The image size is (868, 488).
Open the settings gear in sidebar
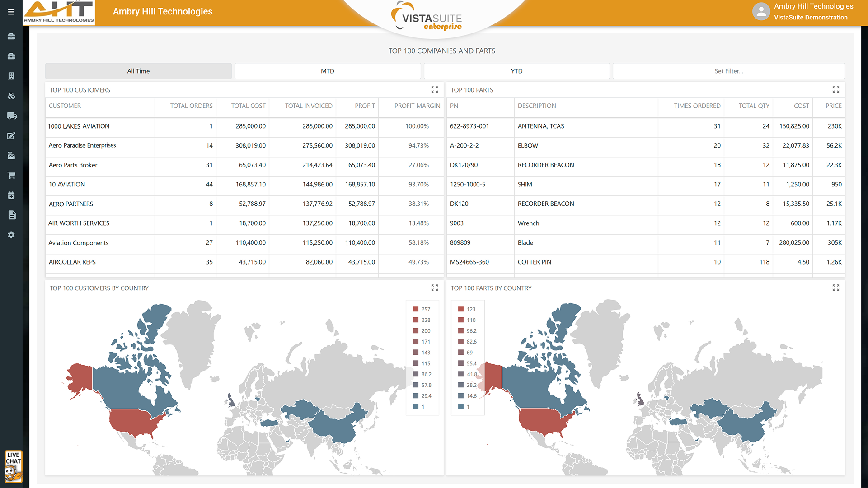(11, 235)
